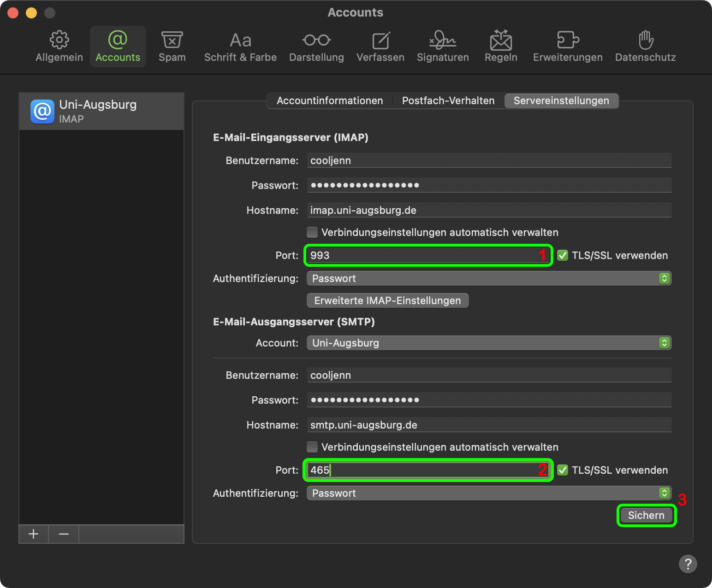Enable automatic connection settings for IMAP
The image size is (712, 588).
312,232
